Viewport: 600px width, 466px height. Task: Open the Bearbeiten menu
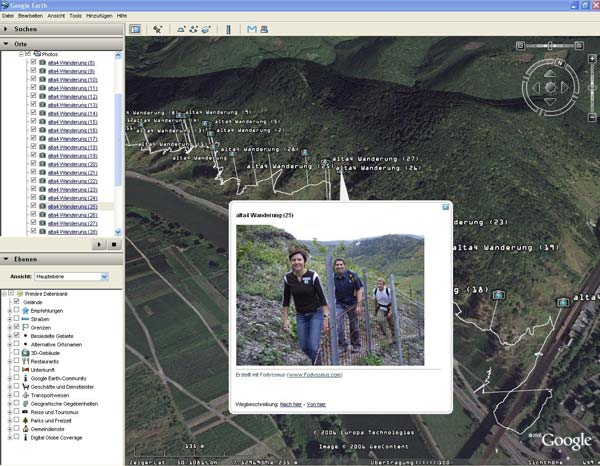30,16
